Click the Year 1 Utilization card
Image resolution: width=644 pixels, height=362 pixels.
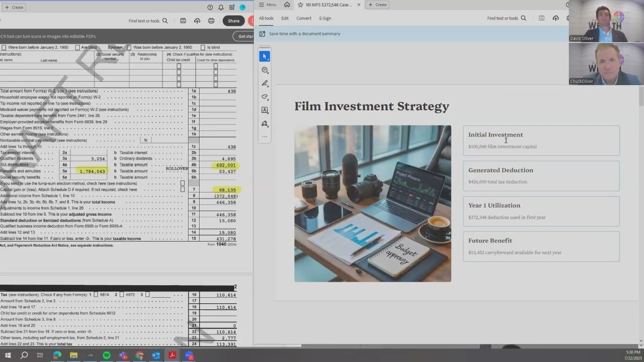coord(541,211)
